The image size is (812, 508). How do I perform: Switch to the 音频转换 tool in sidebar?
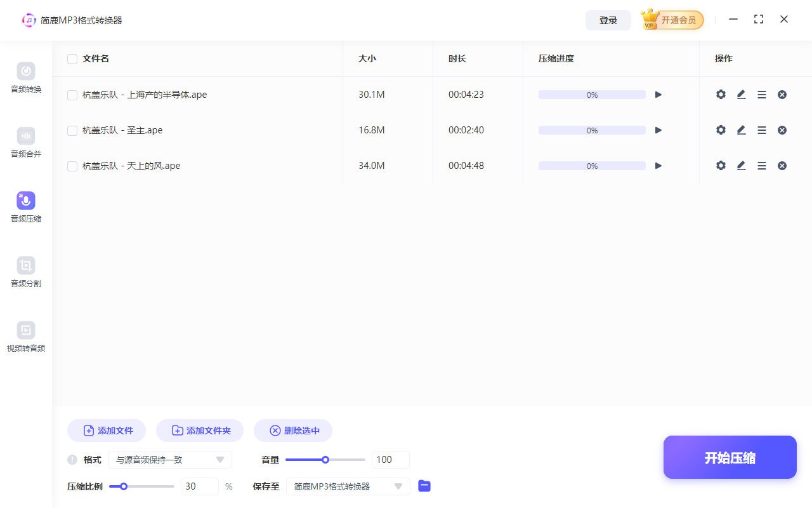[x=25, y=77]
